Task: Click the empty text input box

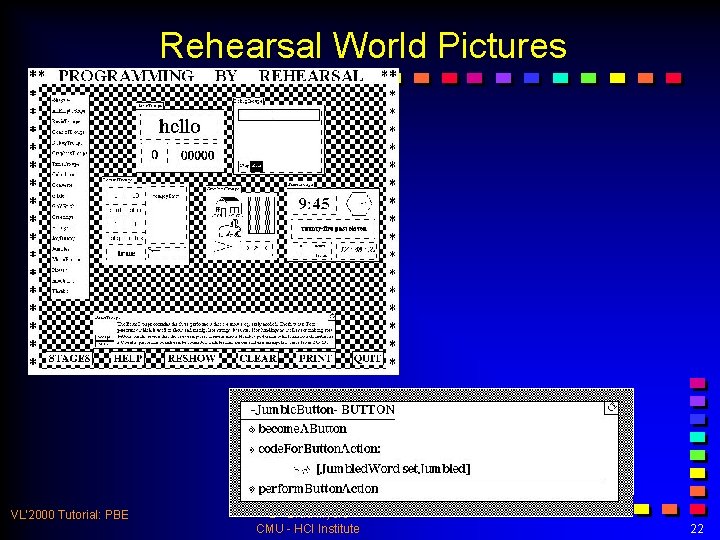Action: tap(279, 115)
